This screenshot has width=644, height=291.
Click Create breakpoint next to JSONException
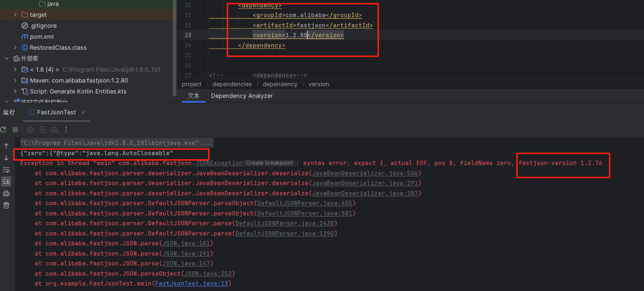click(x=269, y=163)
